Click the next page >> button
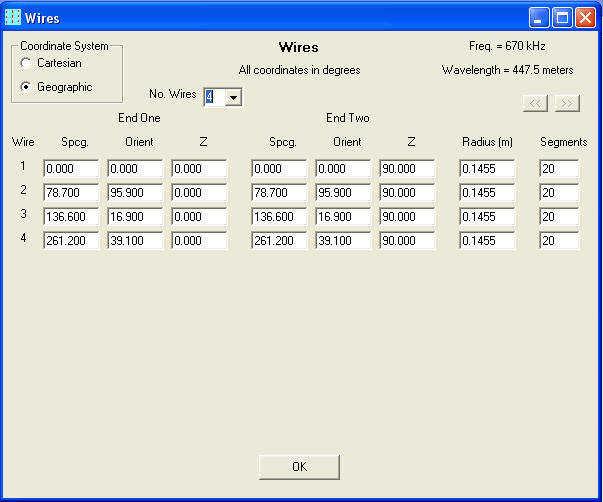 click(567, 103)
